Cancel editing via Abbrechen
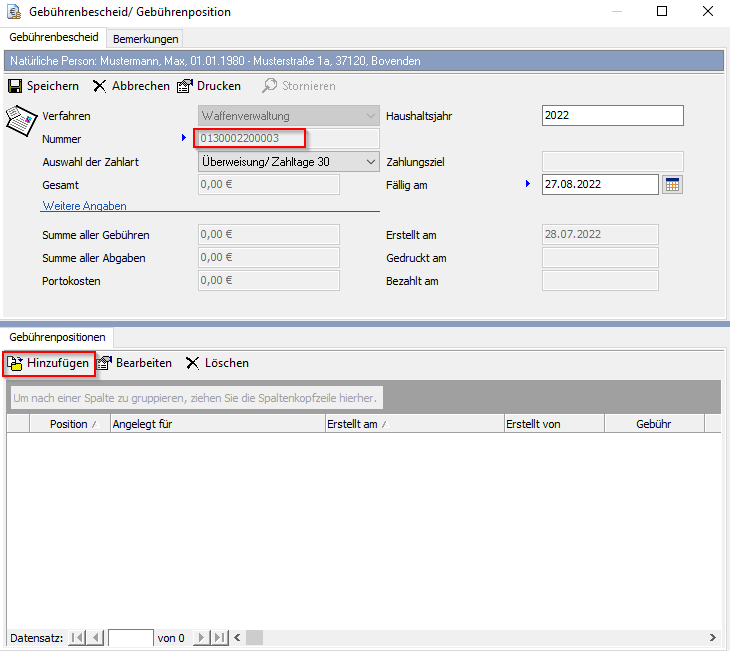Viewport: 730px width, 651px height. coord(131,86)
